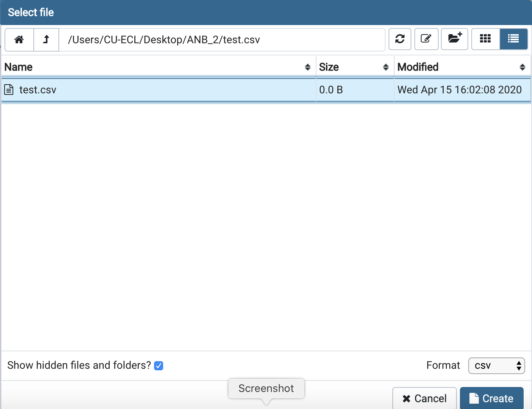Cancel the file selection dialog
The image size is (532, 409).
coord(424,398)
